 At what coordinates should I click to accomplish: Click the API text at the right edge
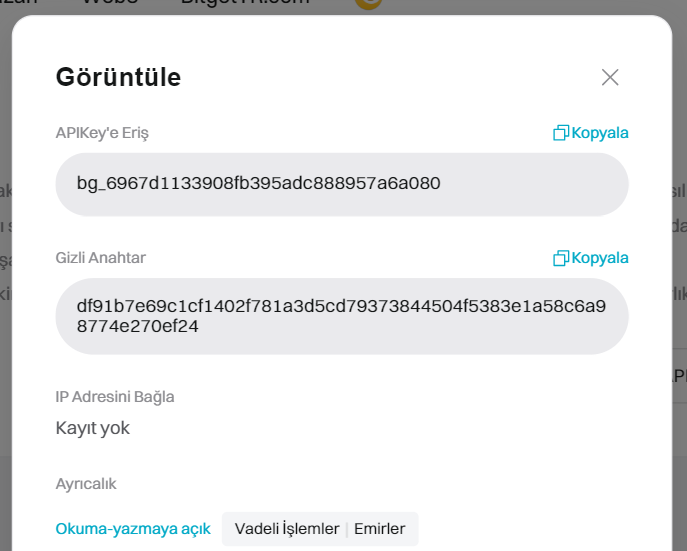coord(678,375)
